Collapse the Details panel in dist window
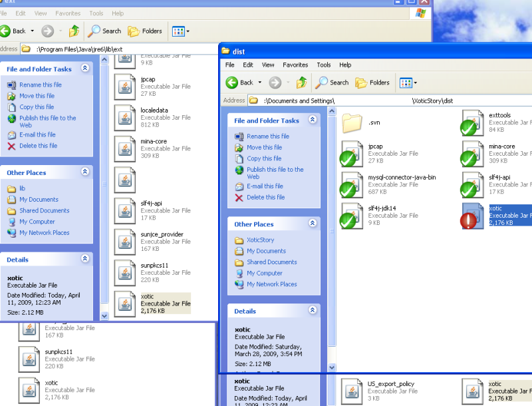 (312, 311)
